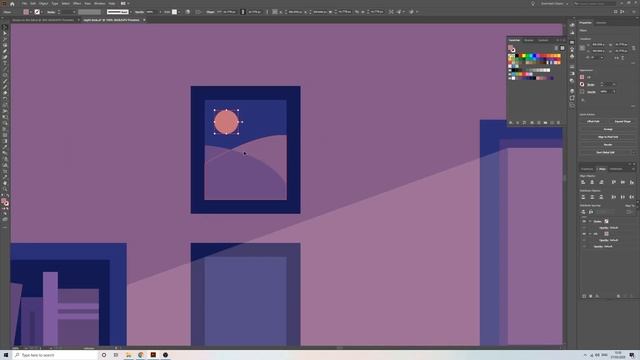The width and height of the screenshot is (640, 360).
Task: Open Recolor Artwork from control bar
Action: [187, 12]
